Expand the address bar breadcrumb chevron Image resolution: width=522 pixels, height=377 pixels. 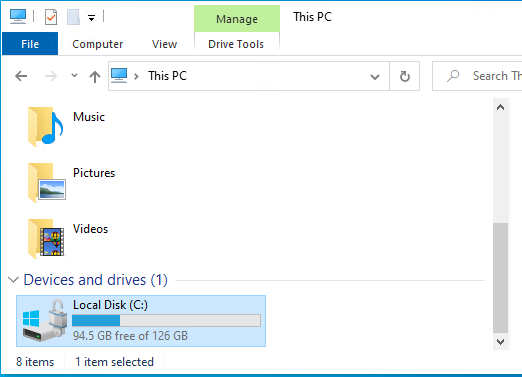coord(136,76)
